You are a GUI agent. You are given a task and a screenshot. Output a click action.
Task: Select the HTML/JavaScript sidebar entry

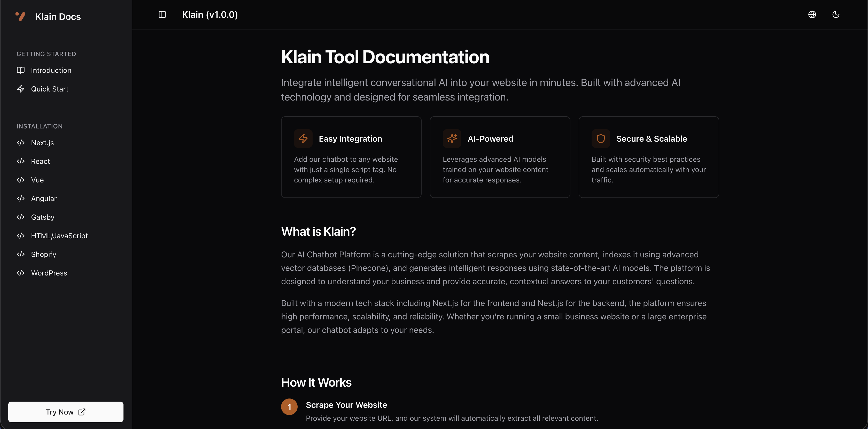59,236
